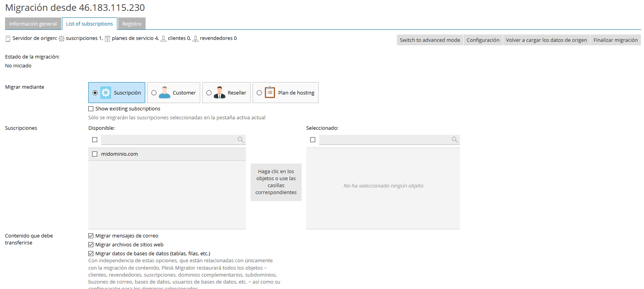644x289 pixels.
Task: Uncheck Migrar mensajes de correo
Action: 91,236
